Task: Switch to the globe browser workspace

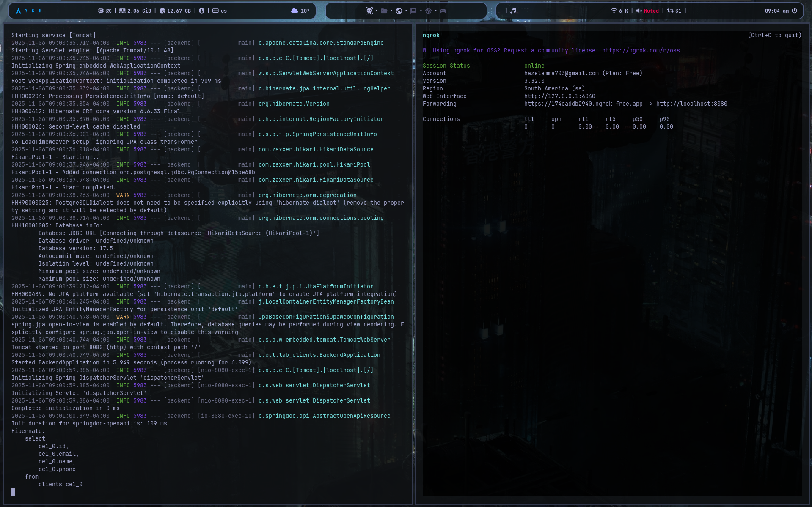Action: 399,11
